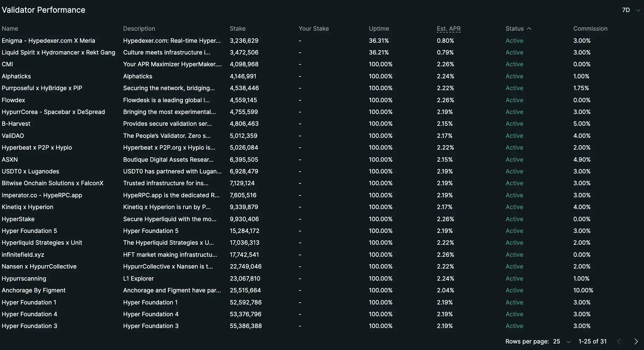Image resolution: width=644 pixels, height=350 pixels.
Task: Sort table by Stake column
Action: (x=237, y=28)
